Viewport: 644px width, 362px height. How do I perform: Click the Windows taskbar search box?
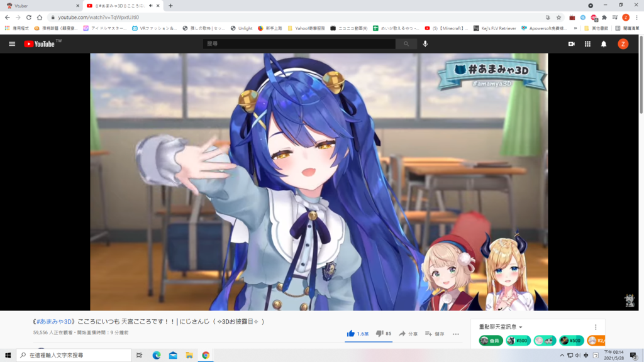tap(74, 355)
